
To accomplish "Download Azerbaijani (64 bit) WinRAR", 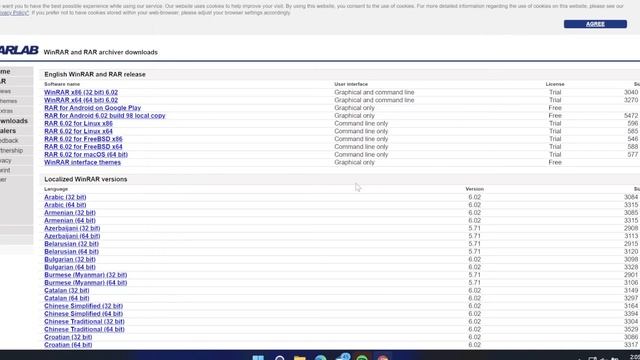I will coord(72,236).
